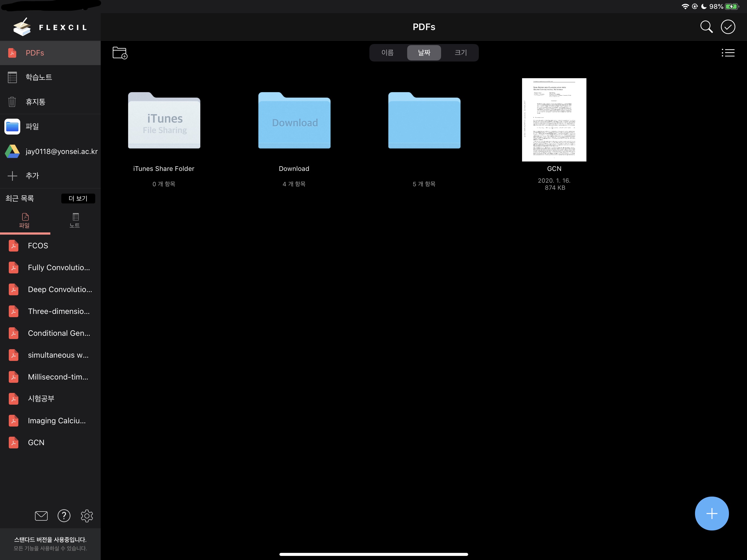
Task: Tap the checkmark select-mode icon
Action: pos(728,27)
